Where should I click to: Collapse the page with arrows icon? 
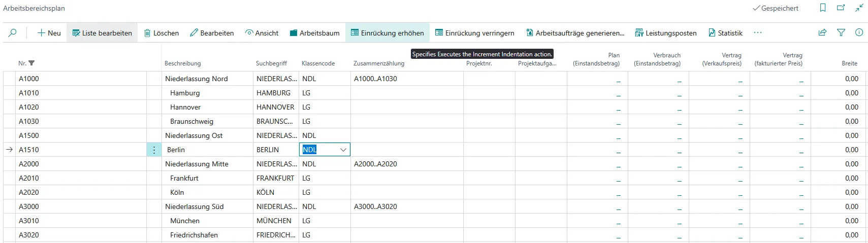click(x=859, y=8)
